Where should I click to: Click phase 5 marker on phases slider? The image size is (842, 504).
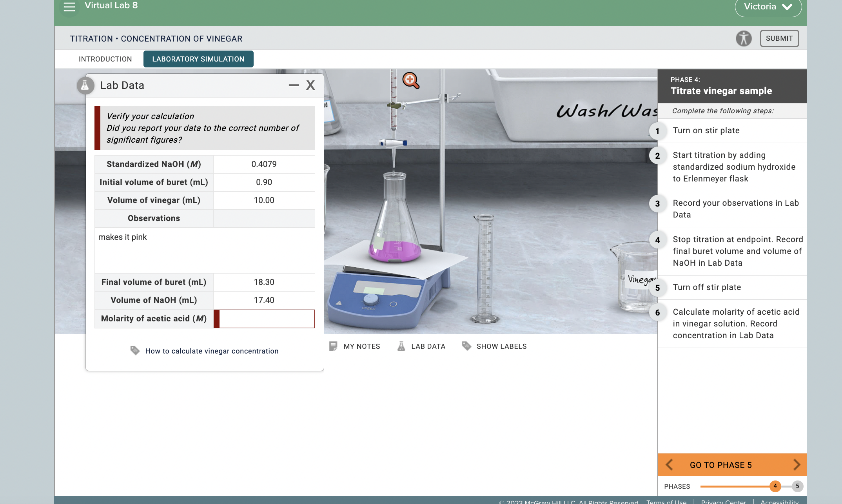point(797,486)
